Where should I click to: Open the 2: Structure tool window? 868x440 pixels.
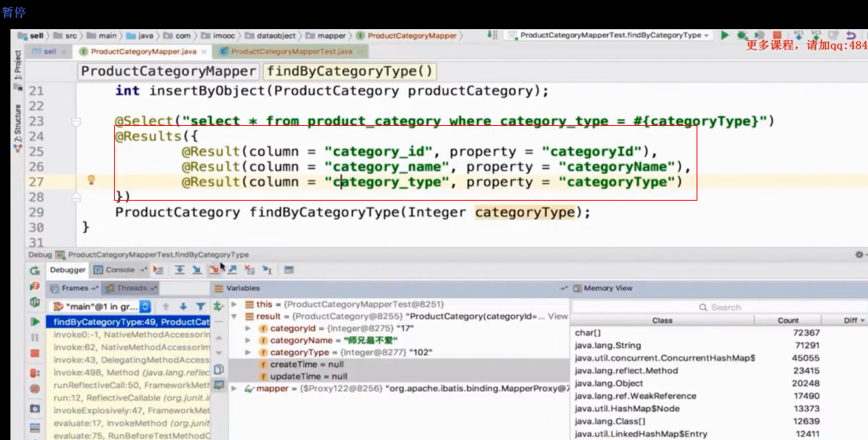pos(17,128)
